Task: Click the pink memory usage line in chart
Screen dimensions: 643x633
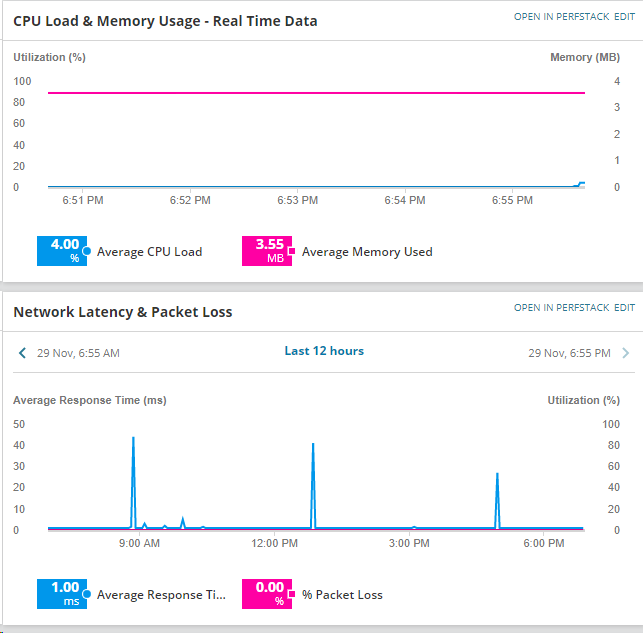Action: (x=316, y=93)
